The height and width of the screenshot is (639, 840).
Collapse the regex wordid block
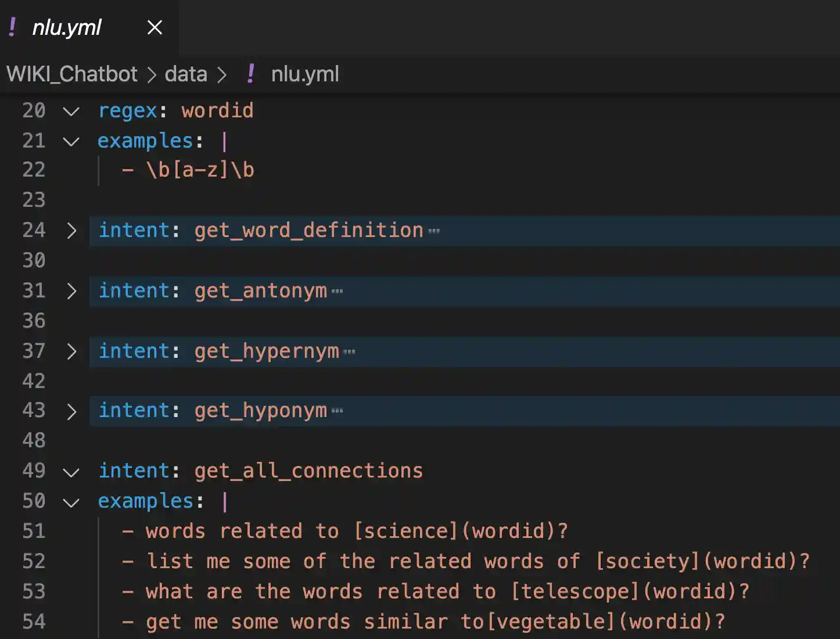coord(71,111)
